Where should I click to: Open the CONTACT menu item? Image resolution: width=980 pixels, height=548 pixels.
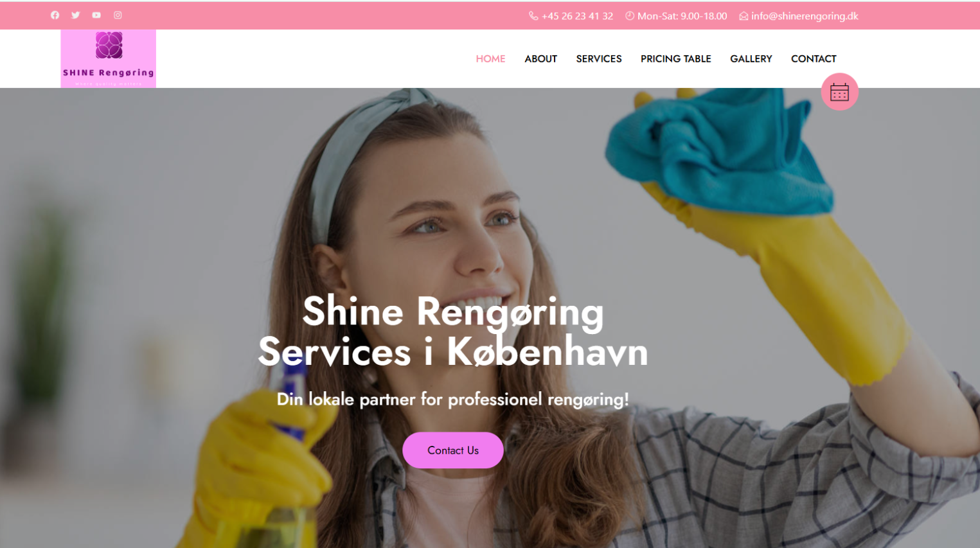click(x=814, y=58)
